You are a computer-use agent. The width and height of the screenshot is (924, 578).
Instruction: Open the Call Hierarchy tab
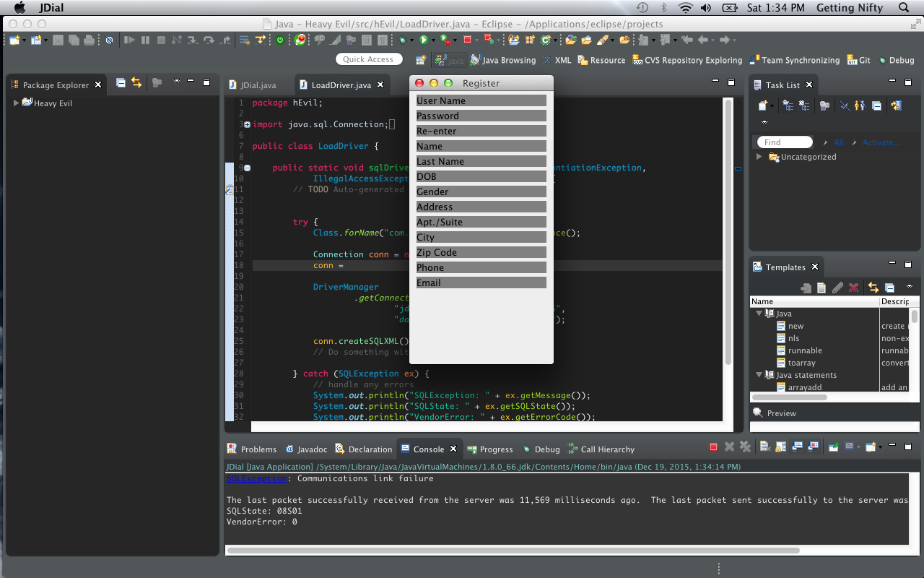tap(601, 449)
